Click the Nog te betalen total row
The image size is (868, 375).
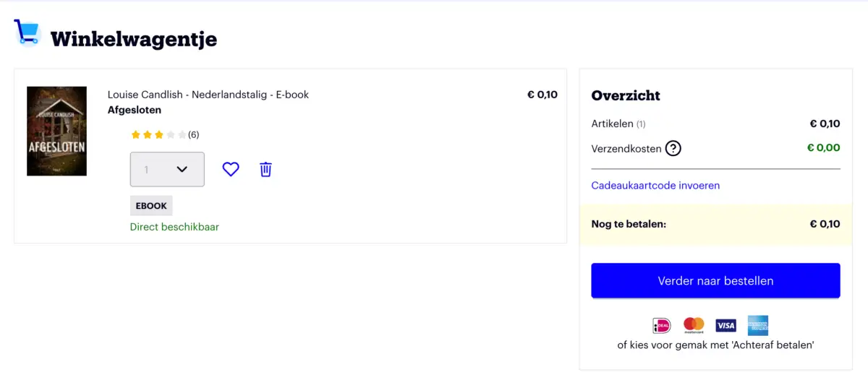click(x=715, y=224)
